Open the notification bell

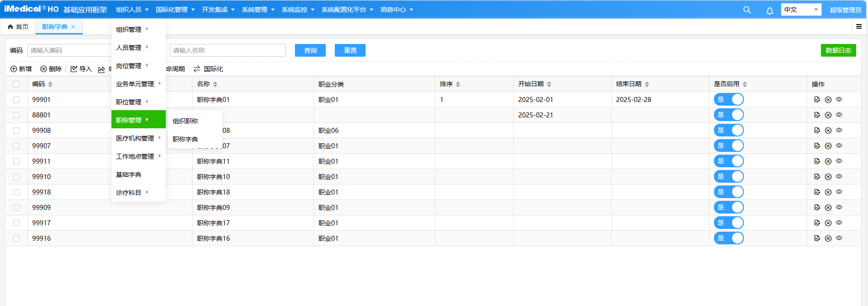(x=770, y=10)
